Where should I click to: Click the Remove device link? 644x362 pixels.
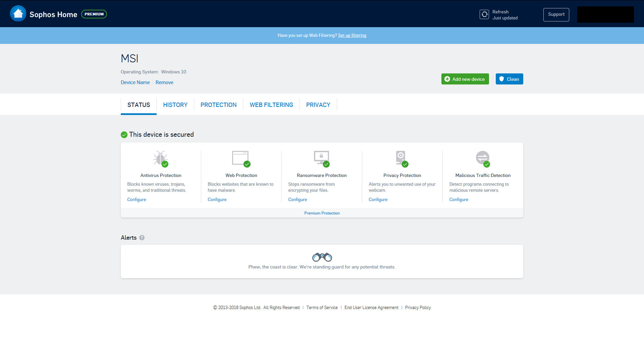(164, 82)
